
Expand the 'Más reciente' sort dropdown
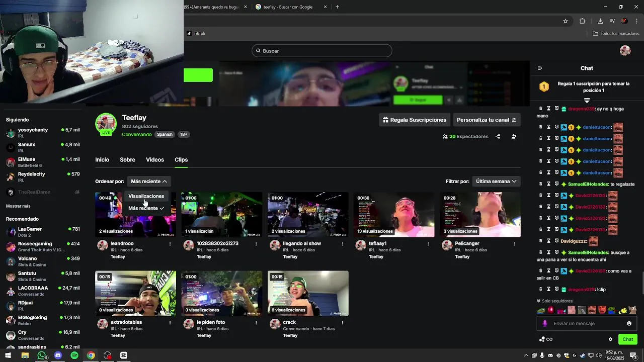[x=148, y=181]
